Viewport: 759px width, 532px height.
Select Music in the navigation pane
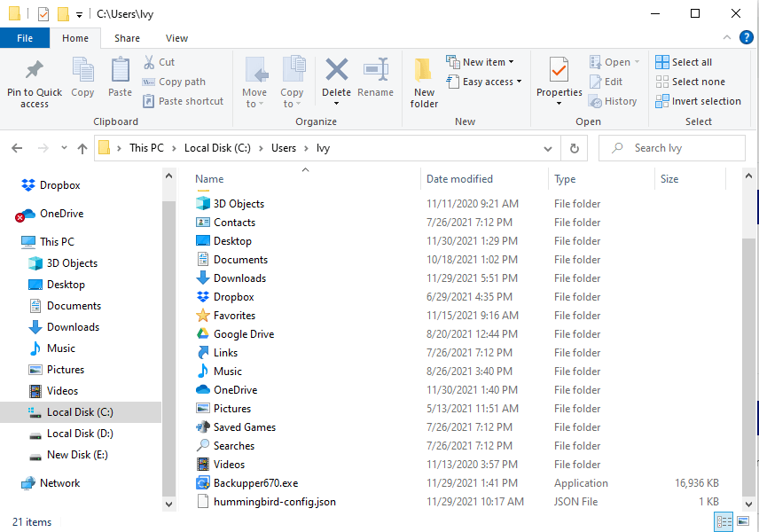click(51, 348)
